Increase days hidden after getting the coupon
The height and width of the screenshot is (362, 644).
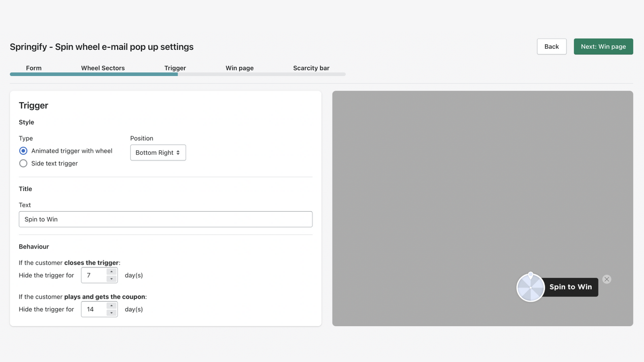click(x=112, y=306)
